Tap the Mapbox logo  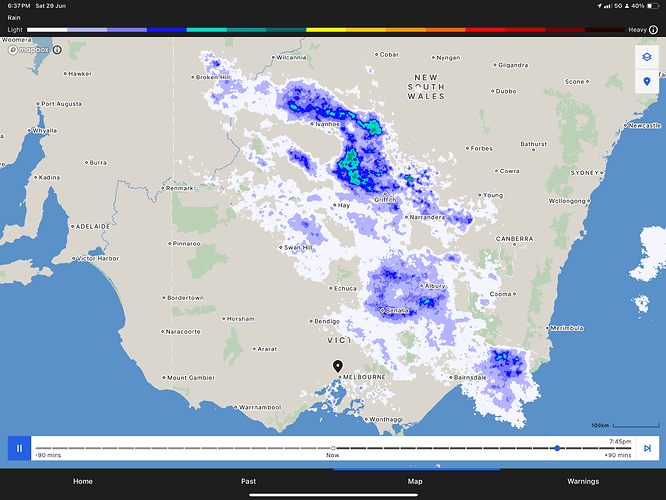(28, 50)
